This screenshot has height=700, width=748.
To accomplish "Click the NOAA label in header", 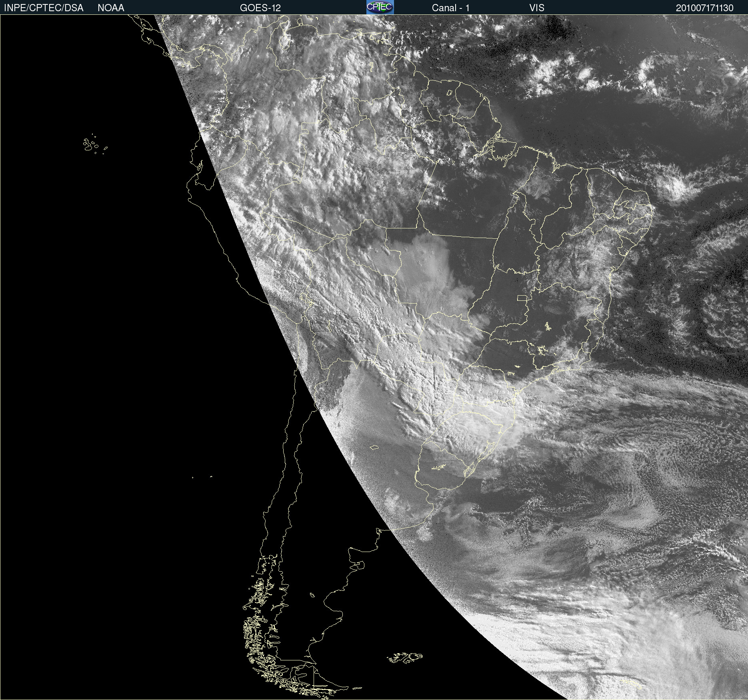I will (x=111, y=8).
